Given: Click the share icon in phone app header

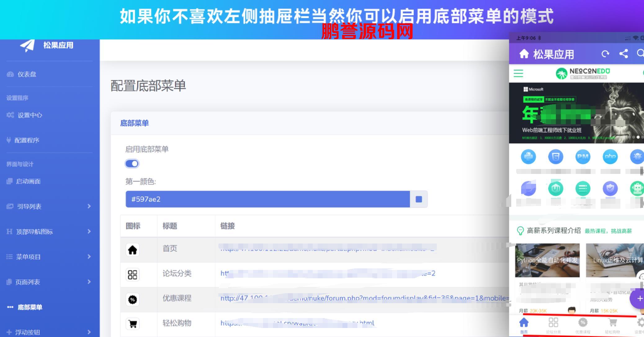Looking at the screenshot, I should 624,54.
